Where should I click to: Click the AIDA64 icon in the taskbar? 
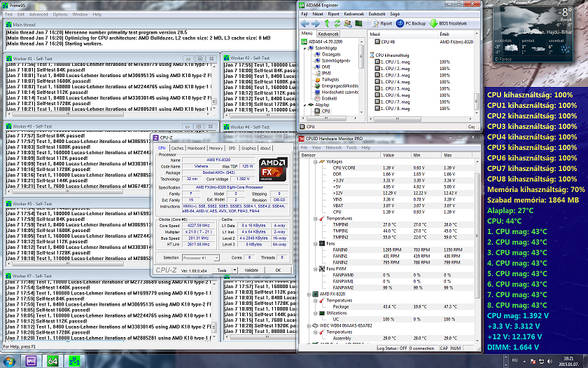[x=52, y=360]
